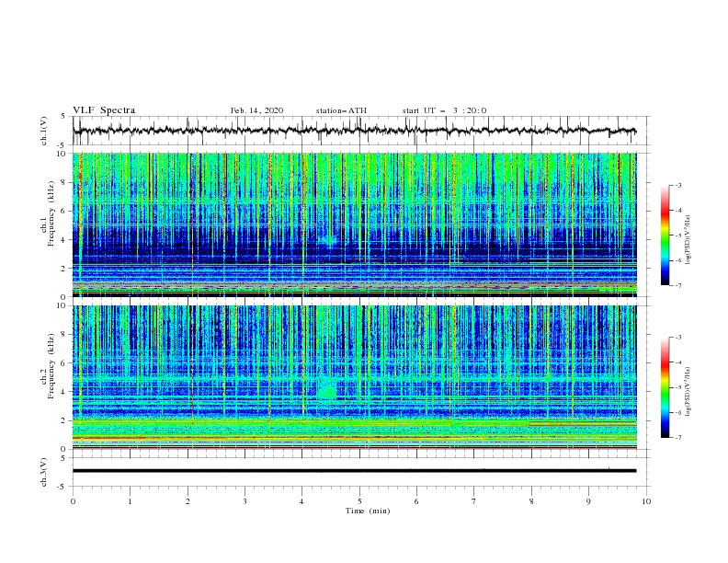728x563 pixels.
Task: Click time axis tick label "10"
Action: pos(646,501)
